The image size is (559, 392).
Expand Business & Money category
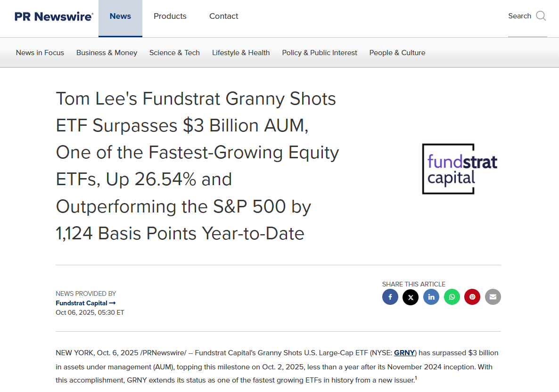point(107,53)
